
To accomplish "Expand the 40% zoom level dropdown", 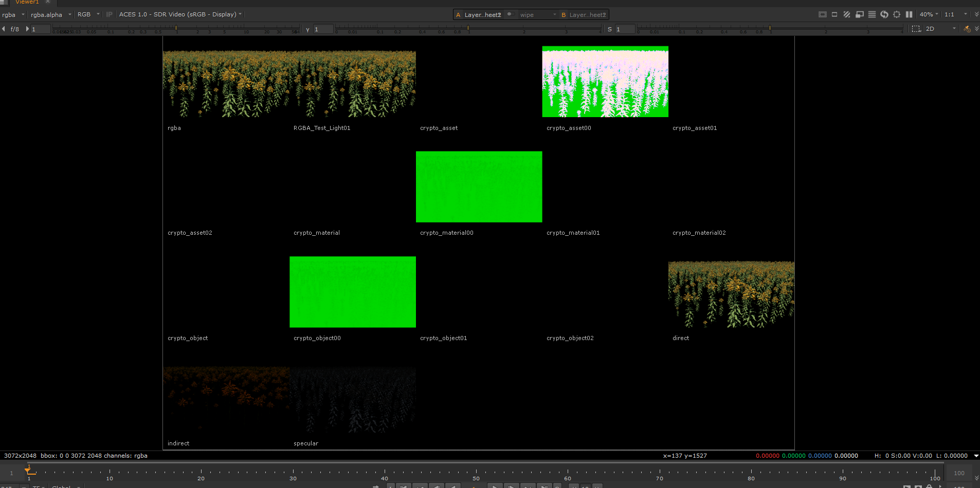I will pyautogui.click(x=929, y=14).
